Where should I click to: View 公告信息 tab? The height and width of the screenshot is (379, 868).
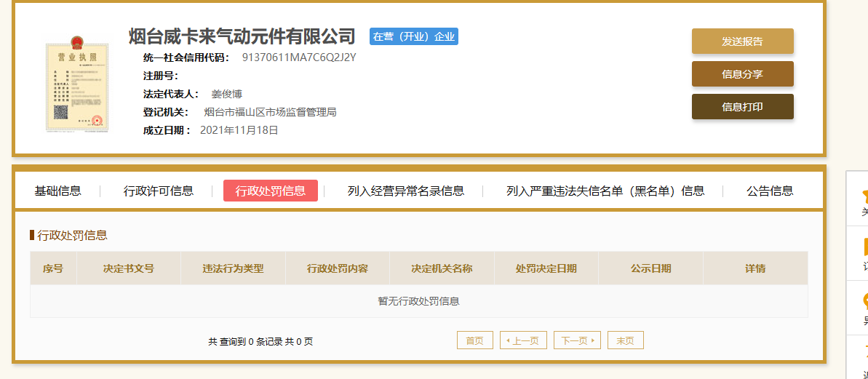pyautogui.click(x=770, y=191)
